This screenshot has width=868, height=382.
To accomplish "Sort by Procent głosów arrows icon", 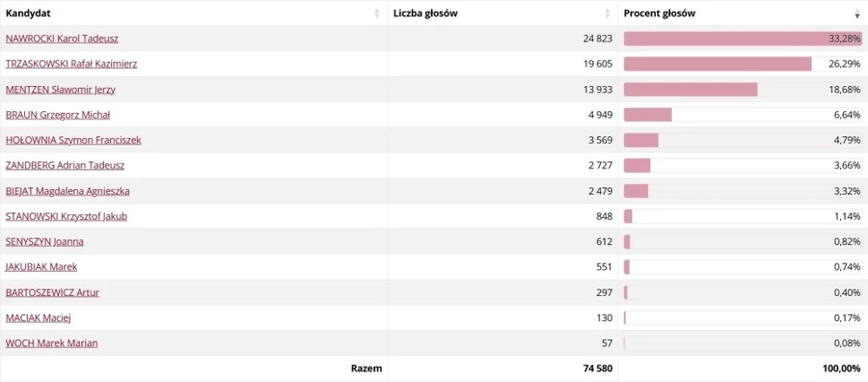I will point(857,14).
